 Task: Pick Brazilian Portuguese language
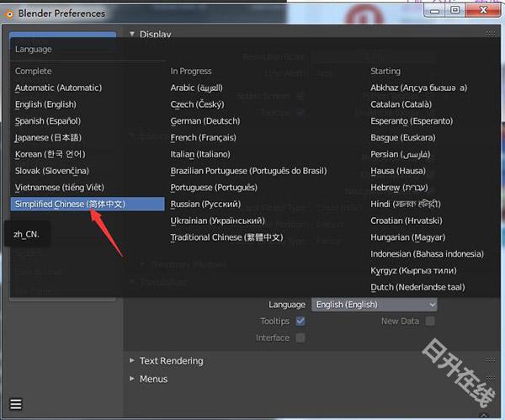(x=248, y=171)
